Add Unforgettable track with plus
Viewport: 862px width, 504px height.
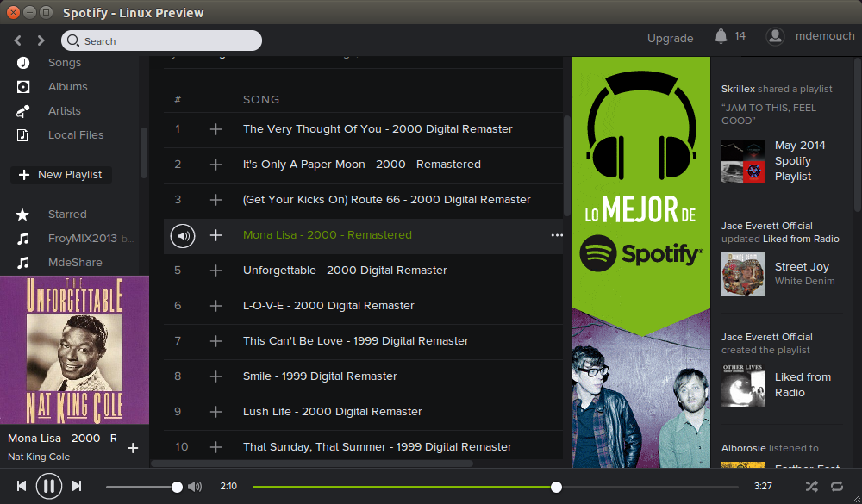216,271
